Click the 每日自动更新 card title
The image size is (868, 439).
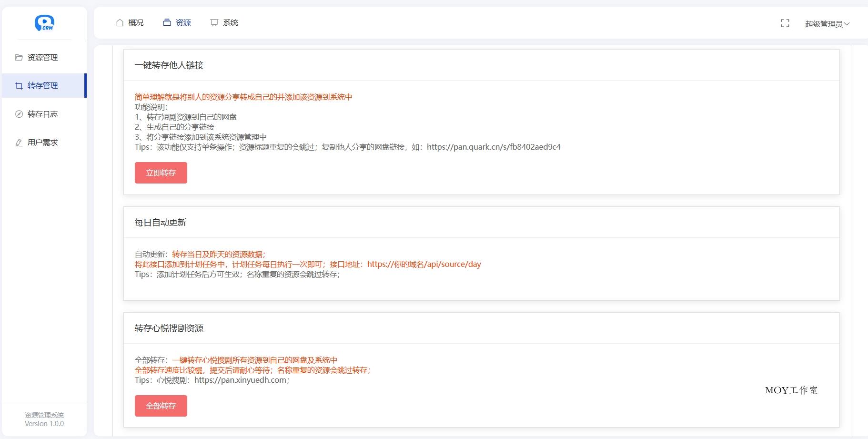[160, 223]
